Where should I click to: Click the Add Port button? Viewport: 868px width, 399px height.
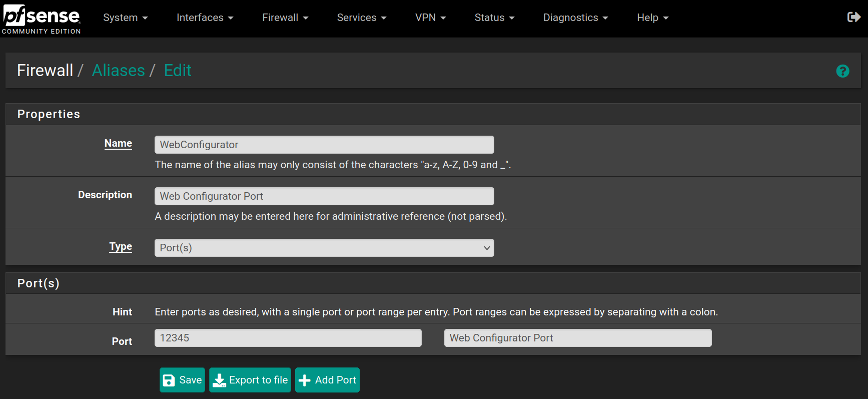pyautogui.click(x=327, y=380)
